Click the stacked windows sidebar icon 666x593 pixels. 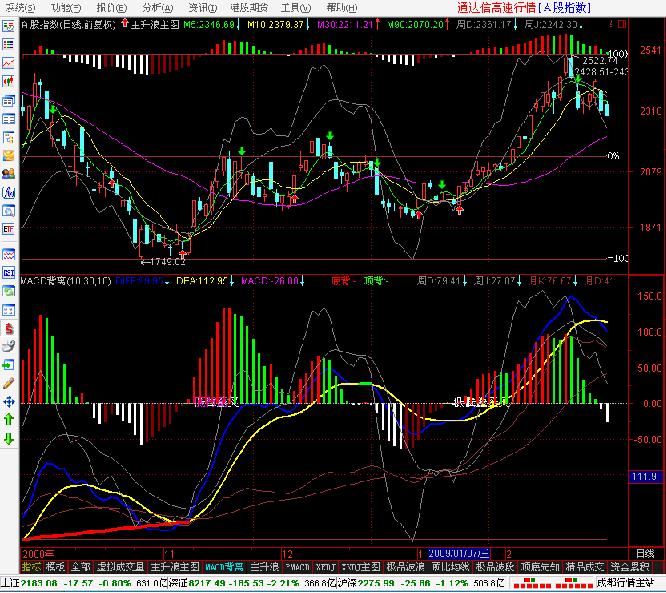(x=8, y=101)
